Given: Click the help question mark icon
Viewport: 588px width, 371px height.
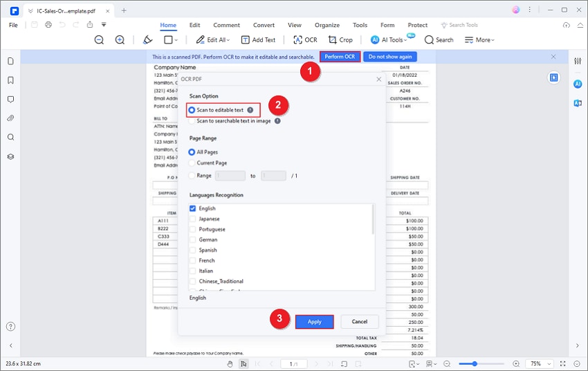Looking at the screenshot, I should click(11, 327).
